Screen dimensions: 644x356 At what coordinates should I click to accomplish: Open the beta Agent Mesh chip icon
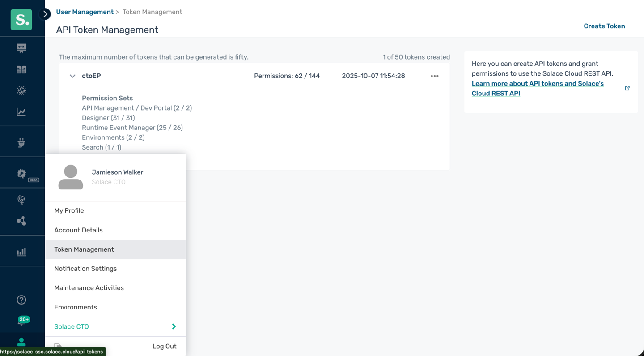21,174
